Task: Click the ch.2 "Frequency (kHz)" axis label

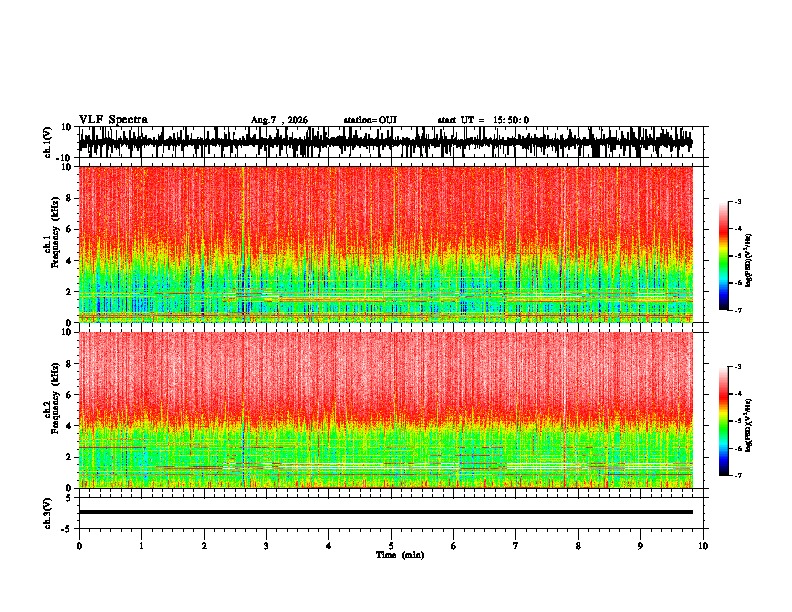Action: 55,398
